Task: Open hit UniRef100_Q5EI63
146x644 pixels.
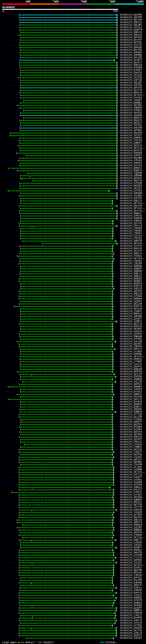Action: click(131, 22)
